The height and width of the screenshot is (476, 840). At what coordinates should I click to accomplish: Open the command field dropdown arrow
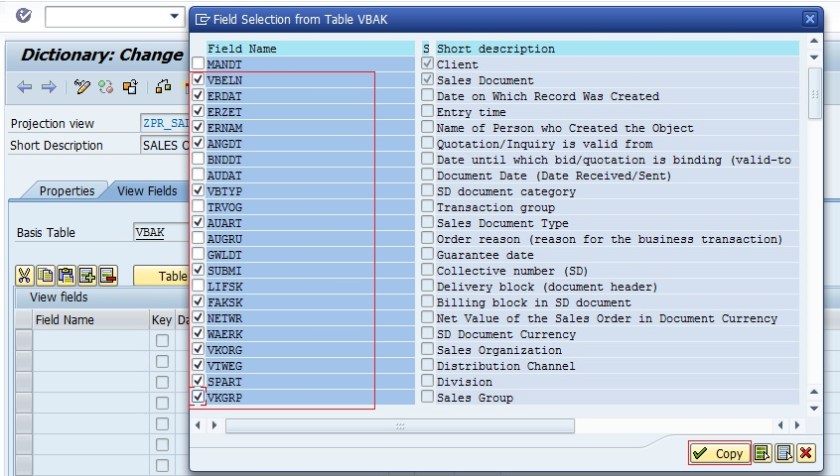point(174,17)
